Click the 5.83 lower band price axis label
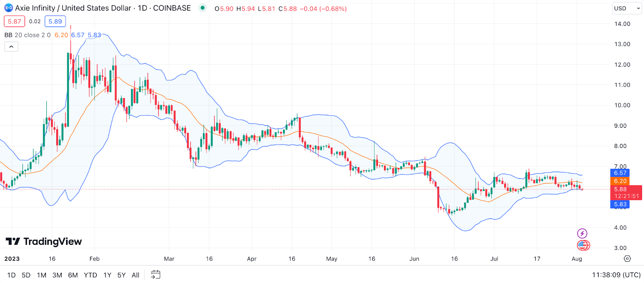The image size is (644, 283). click(x=620, y=204)
